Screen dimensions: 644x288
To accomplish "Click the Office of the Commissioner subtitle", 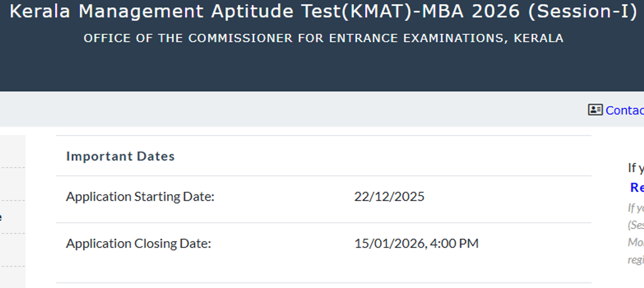I will coord(323,38).
